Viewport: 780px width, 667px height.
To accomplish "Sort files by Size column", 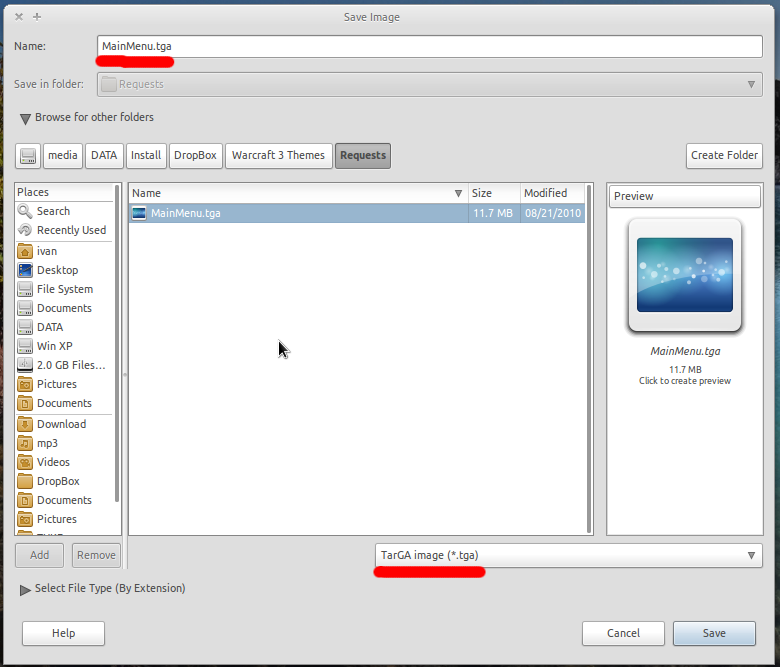I will coord(494,193).
